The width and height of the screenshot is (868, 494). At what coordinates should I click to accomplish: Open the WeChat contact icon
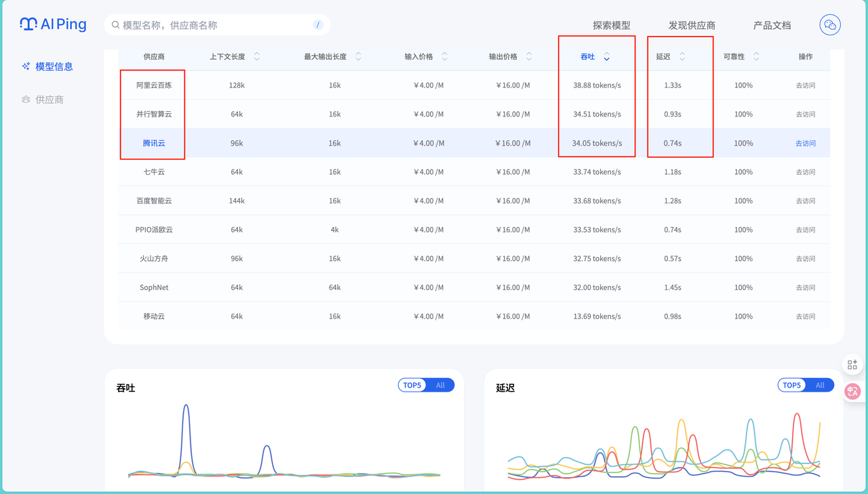point(830,25)
